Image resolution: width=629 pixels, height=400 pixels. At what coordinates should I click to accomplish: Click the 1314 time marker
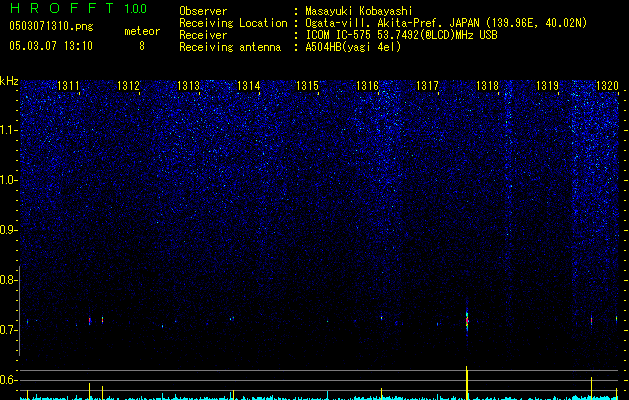pos(248,86)
